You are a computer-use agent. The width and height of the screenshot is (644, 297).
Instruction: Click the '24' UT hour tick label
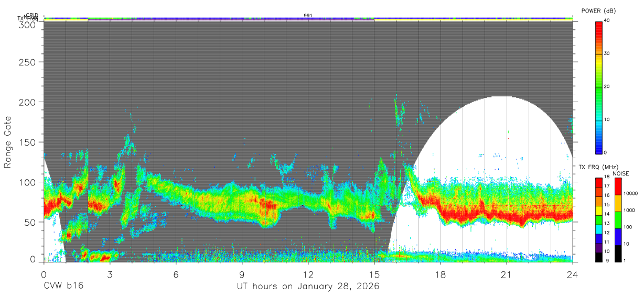(x=572, y=274)
